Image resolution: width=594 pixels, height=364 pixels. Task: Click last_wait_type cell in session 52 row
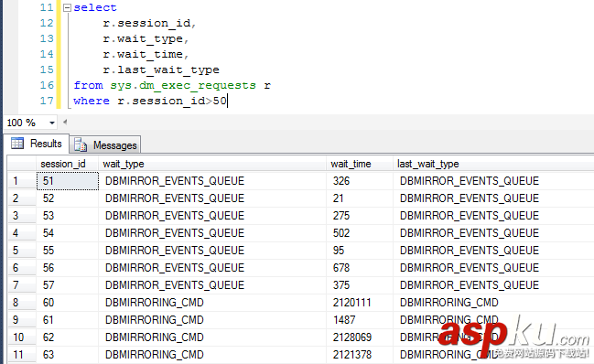[x=493, y=198]
